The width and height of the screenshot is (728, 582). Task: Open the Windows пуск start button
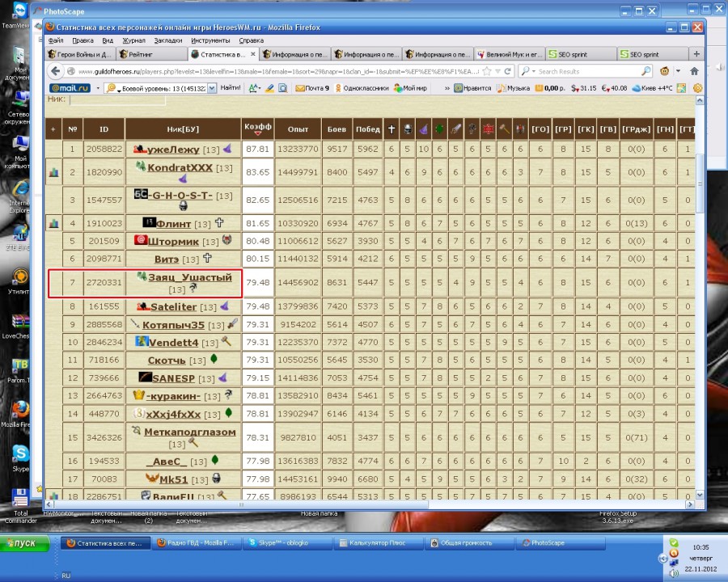click(x=24, y=543)
